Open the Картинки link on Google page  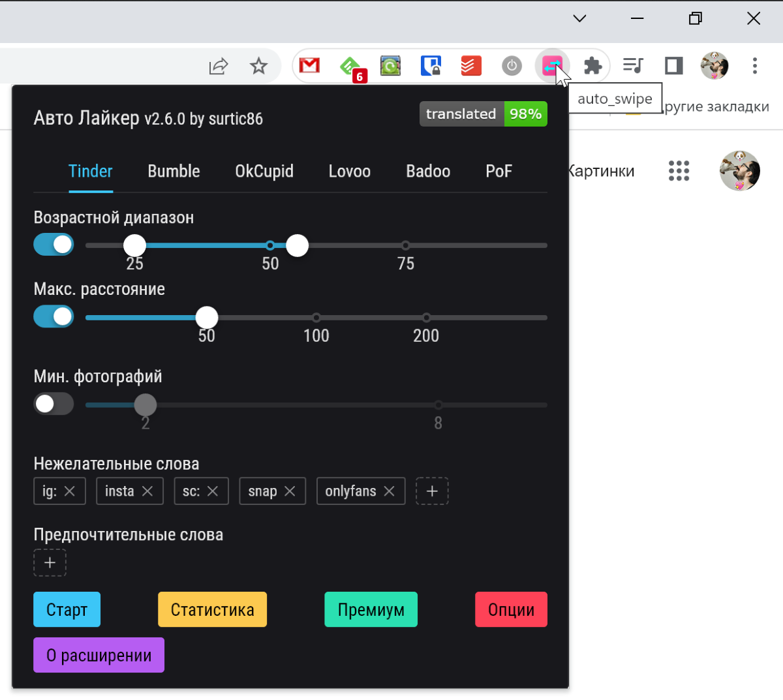[x=600, y=172]
